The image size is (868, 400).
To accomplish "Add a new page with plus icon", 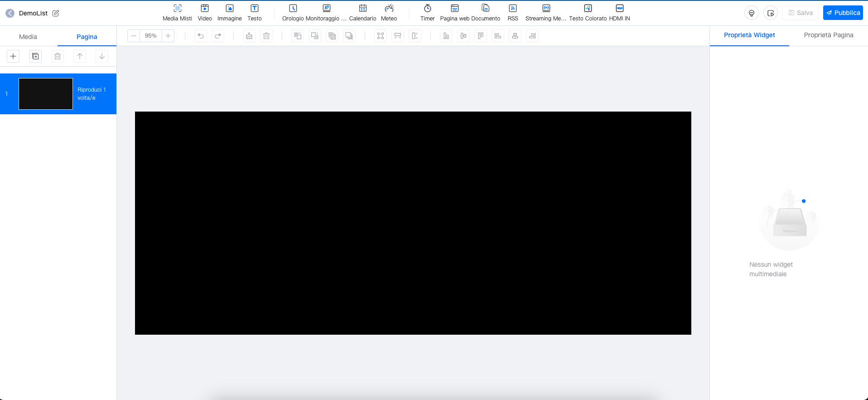I will (x=13, y=56).
